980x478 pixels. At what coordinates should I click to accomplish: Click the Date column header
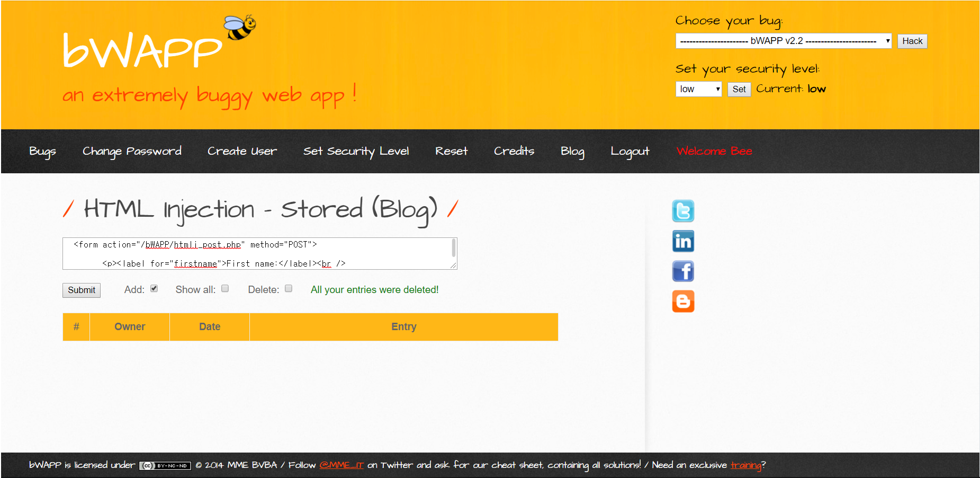coord(210,327)
